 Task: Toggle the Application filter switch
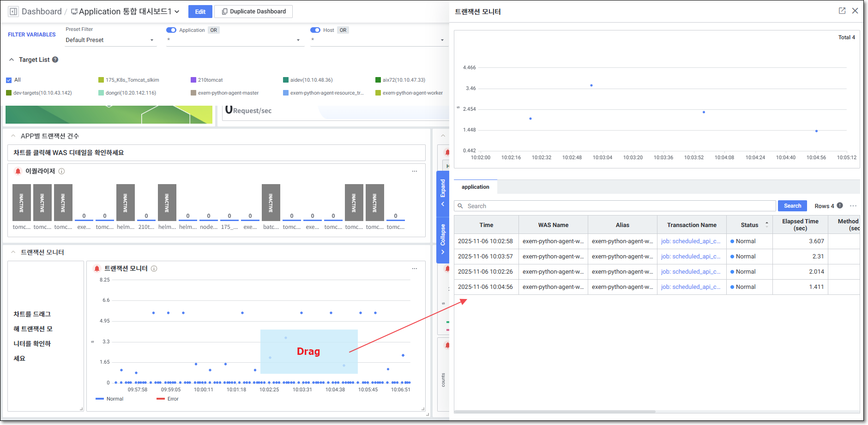(171, 30)
